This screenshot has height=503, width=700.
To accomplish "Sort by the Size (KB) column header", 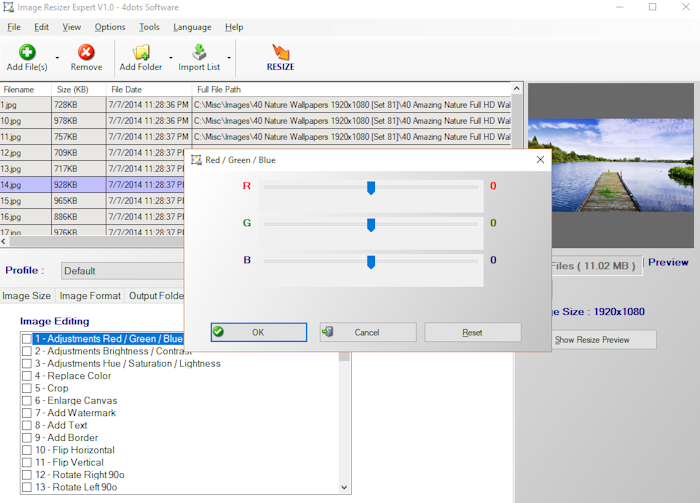I will [79, 89].
